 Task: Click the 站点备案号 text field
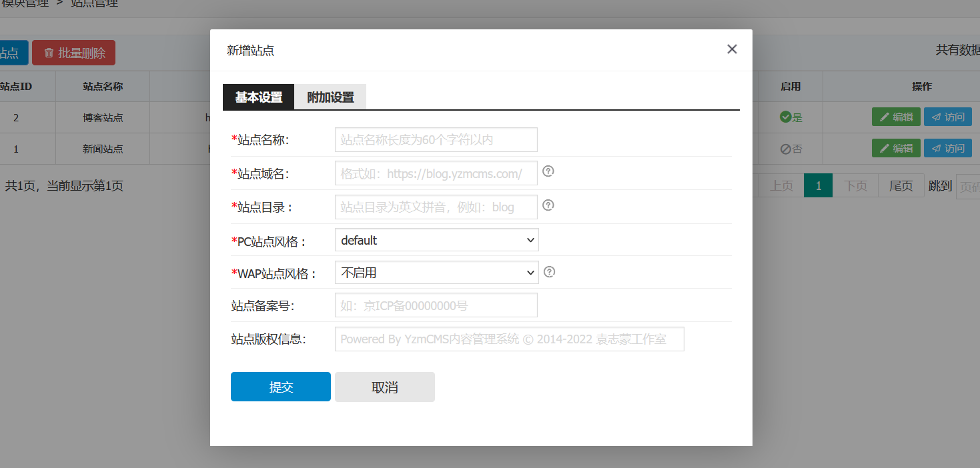click(x=436, y=305)
